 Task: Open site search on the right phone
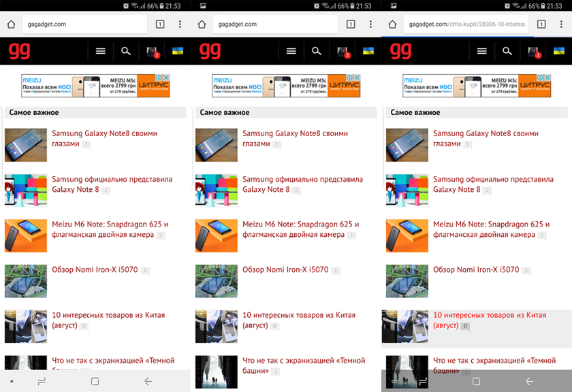[x=507, y=51]
